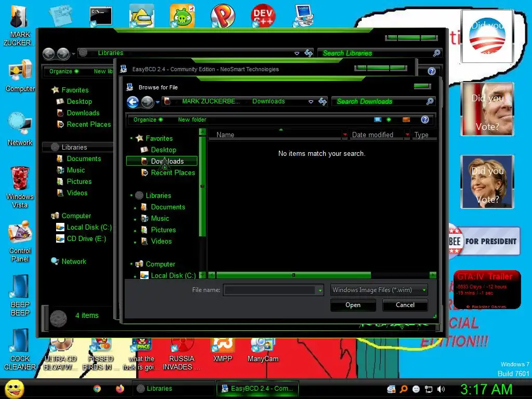
Task: Open Firefox from the taskbar
Action: tap(120, 389)
